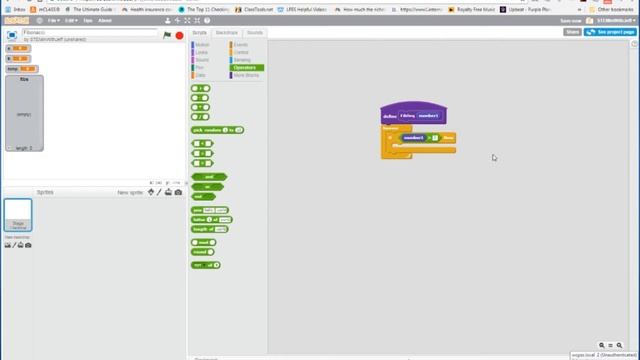640x360 pixels.
Task: Zoom in scripts area magnifier
Action: tap(619, 345)
